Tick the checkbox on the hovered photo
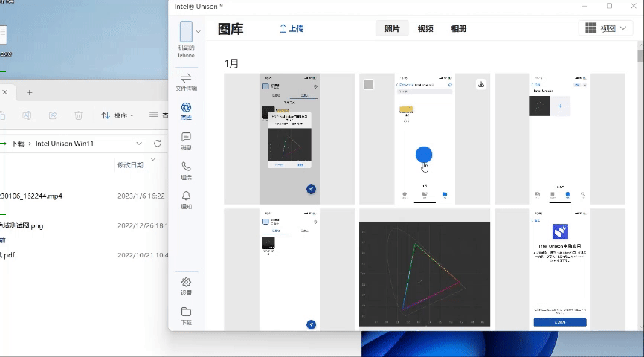 click(x=369, y=84)
